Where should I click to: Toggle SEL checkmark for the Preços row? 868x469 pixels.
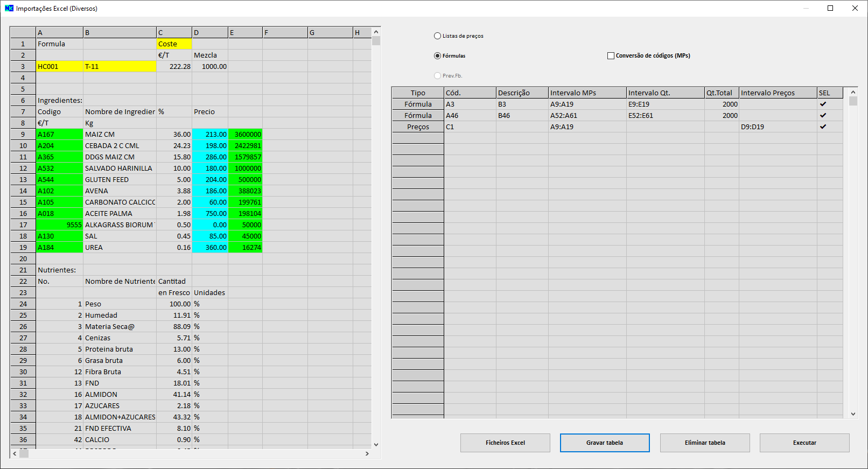click(823, 127)
